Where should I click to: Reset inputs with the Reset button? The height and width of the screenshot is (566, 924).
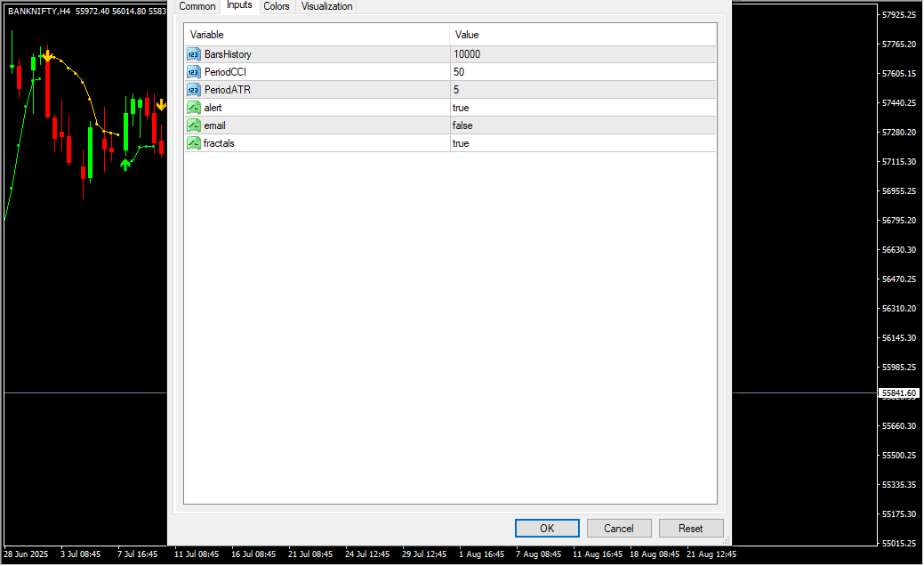point(691,529)
